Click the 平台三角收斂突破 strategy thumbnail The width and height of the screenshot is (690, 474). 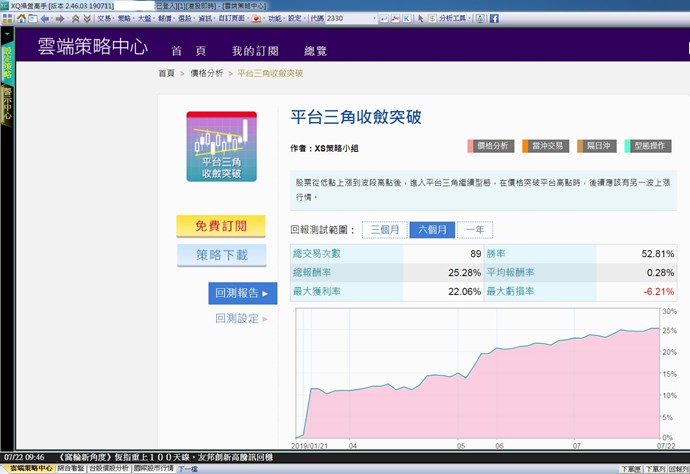coord(221,147)
